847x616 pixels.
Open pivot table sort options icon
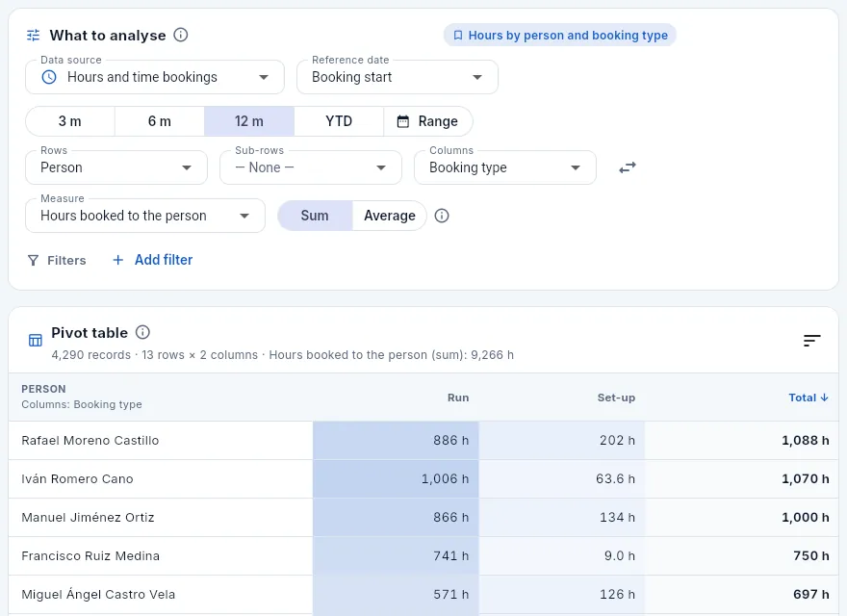click(812, 341)
